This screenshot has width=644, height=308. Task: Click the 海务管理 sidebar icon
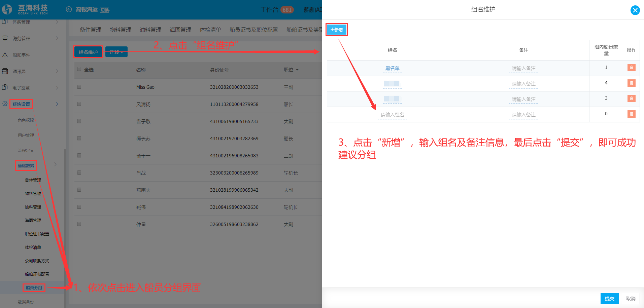[5, 38]
